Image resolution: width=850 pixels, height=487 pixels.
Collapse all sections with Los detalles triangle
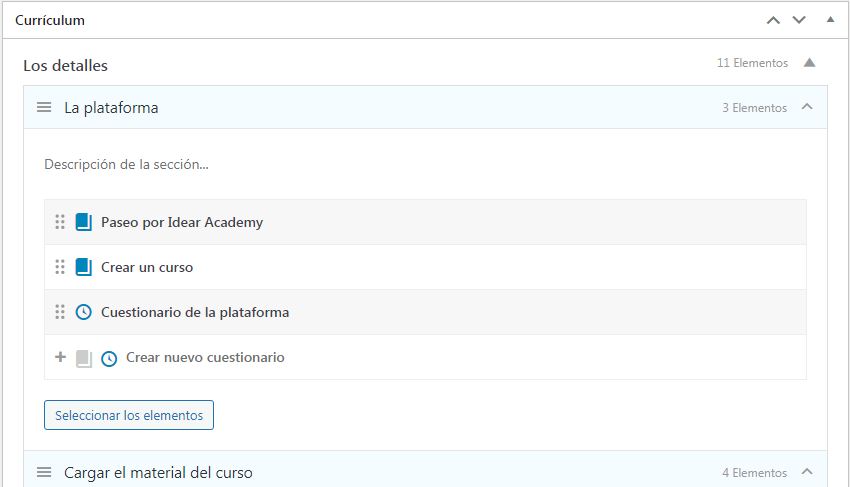point(809,63)
